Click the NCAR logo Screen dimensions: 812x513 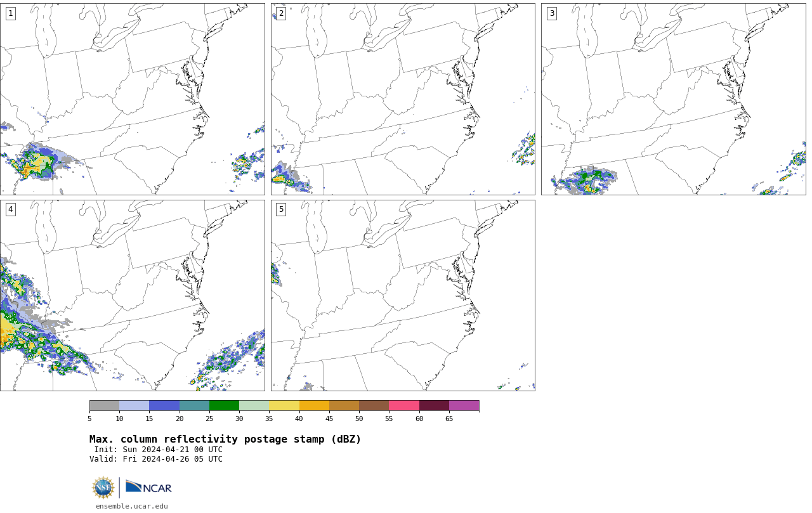point(148,488)
